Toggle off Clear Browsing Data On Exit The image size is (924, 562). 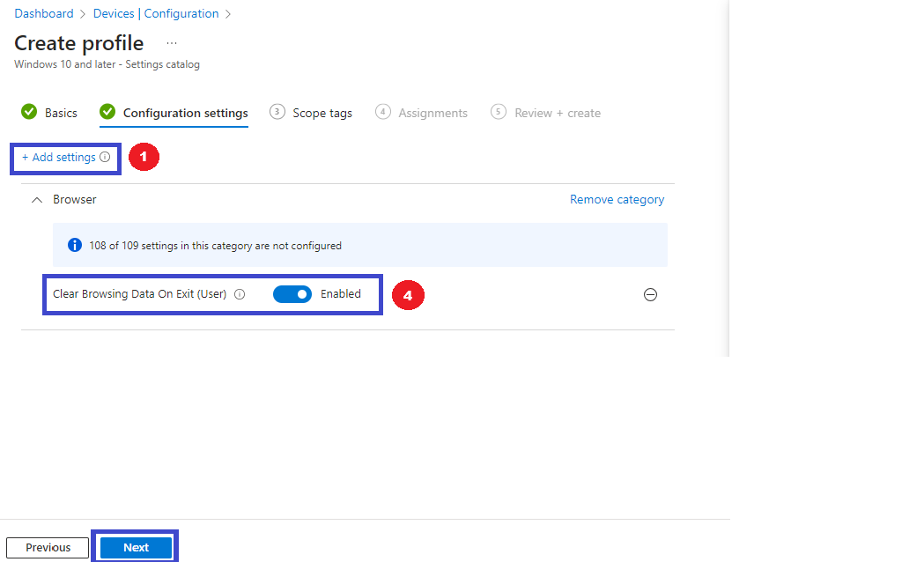click(292, 294)
